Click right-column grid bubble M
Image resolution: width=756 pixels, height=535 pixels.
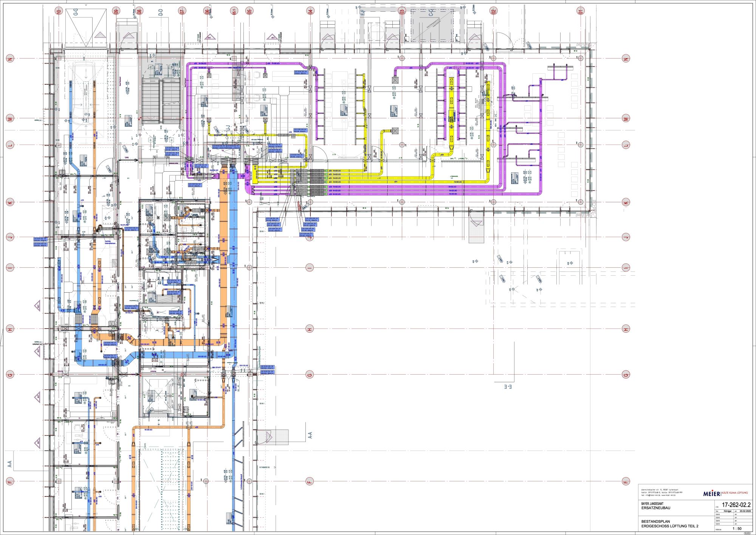click(x=626, y=119)
